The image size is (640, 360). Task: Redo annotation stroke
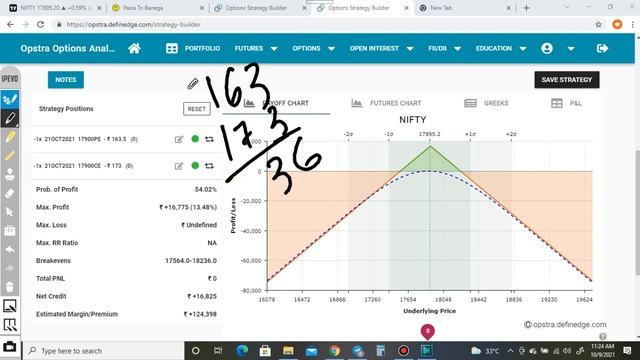tap(10, 268)
